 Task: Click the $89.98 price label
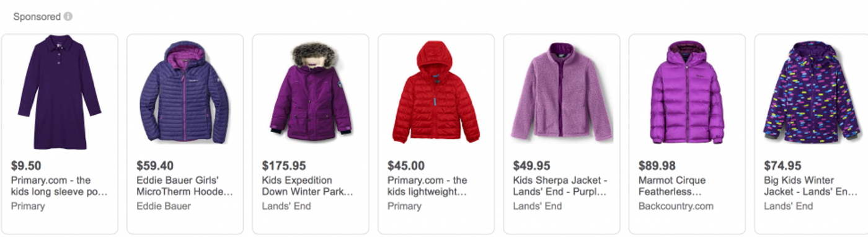click(x=657, y=166)
